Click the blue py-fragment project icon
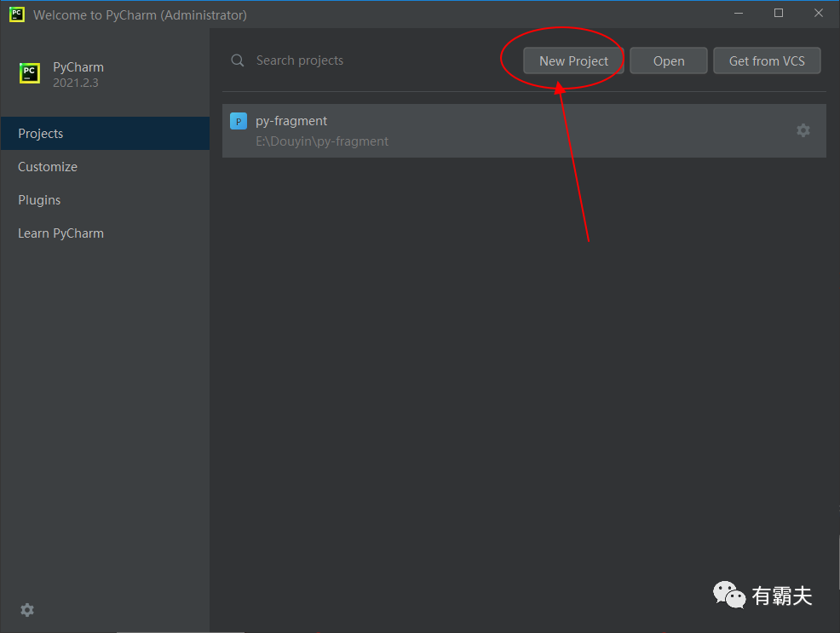 pyautogui.click(x=239, y=121)
